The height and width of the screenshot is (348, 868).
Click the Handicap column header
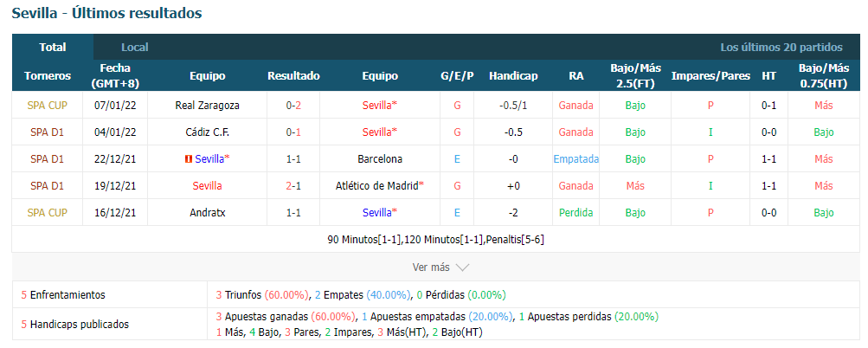click(513, 76)
